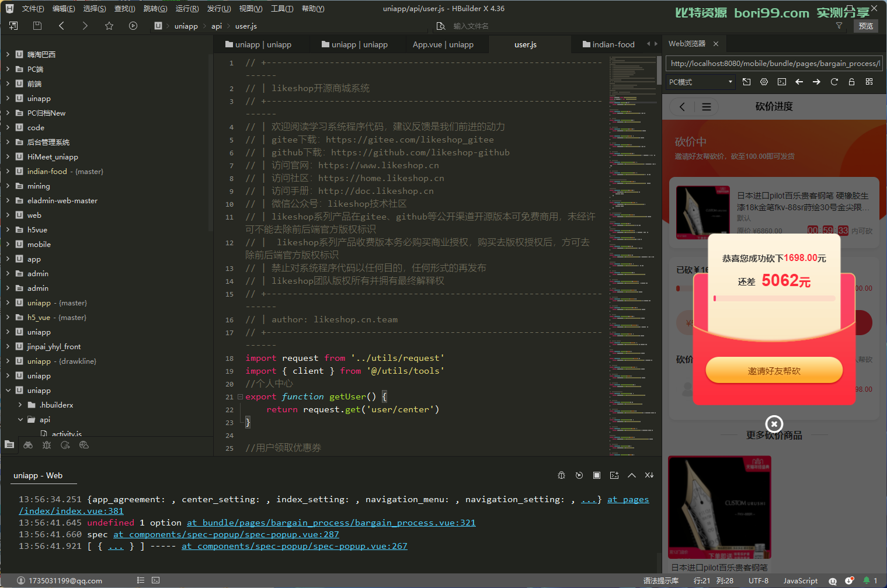Expand the mining project folder

8,186
